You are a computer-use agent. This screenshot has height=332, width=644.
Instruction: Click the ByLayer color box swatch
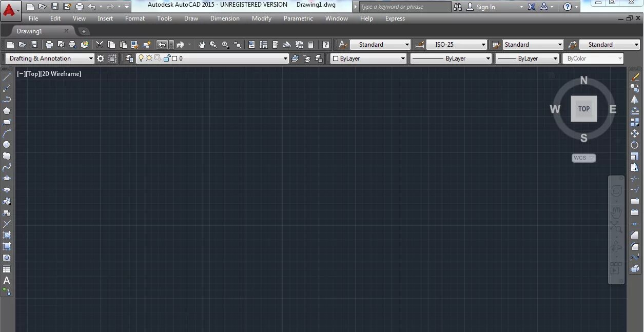point(336,58)
